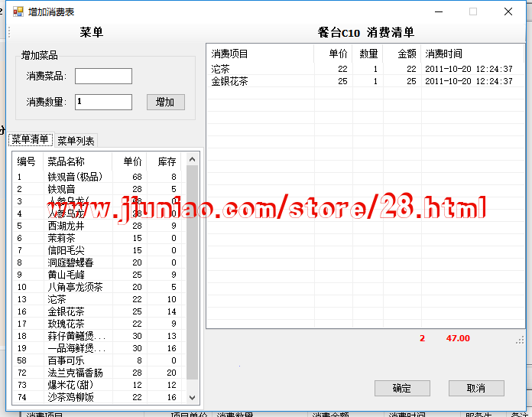
Task: Select 百事可乐 in the menu list
Action: click(99, 360)
